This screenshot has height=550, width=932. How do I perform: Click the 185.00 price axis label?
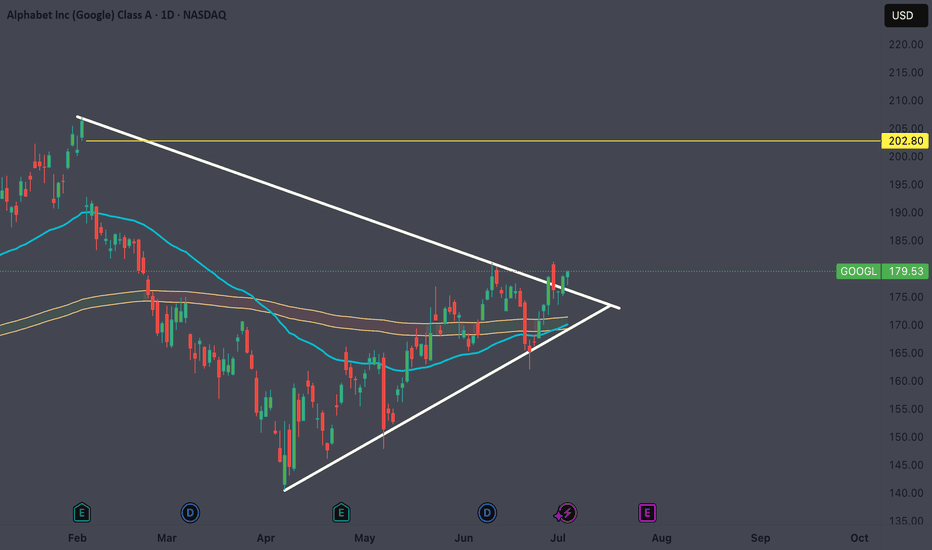[906, 241]
